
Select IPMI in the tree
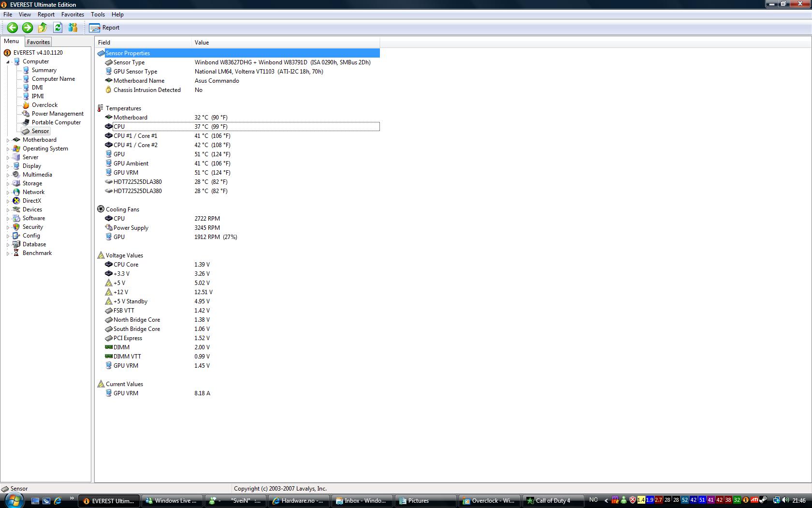pyautogui.click(x=38, y=96)
